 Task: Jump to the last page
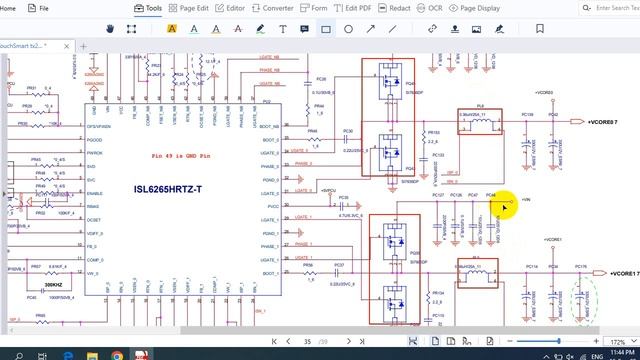tap(362, 341)
